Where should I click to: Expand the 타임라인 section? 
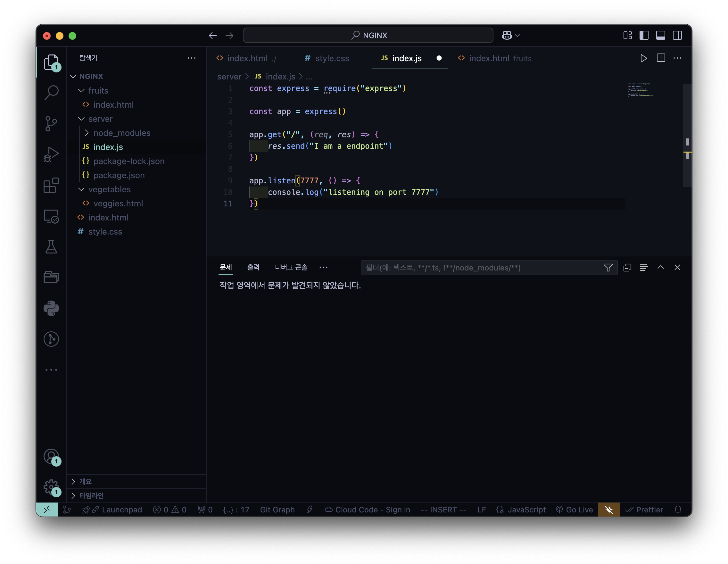tap(91, 496)
